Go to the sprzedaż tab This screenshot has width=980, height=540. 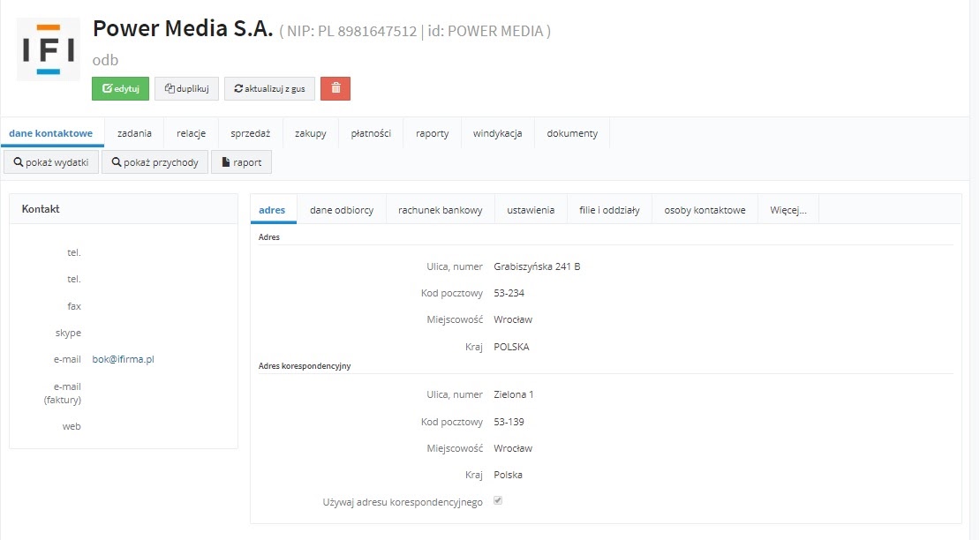point(250,133)
